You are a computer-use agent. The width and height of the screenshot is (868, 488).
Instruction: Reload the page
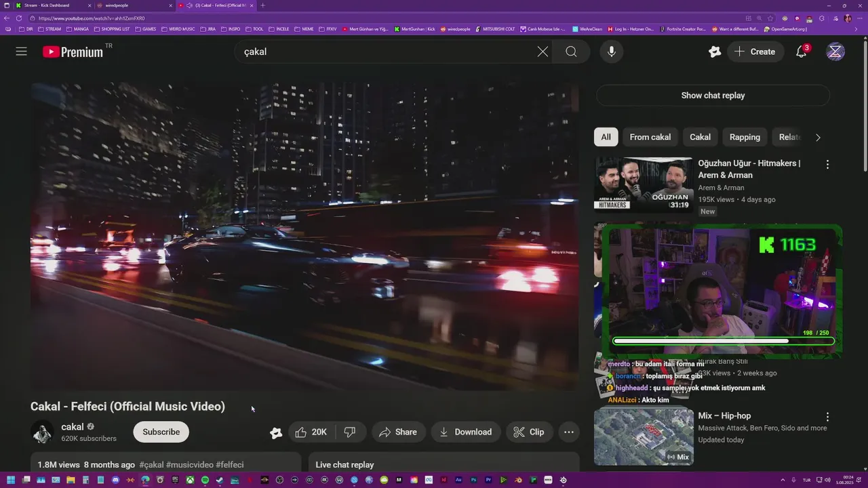point(18,18)
